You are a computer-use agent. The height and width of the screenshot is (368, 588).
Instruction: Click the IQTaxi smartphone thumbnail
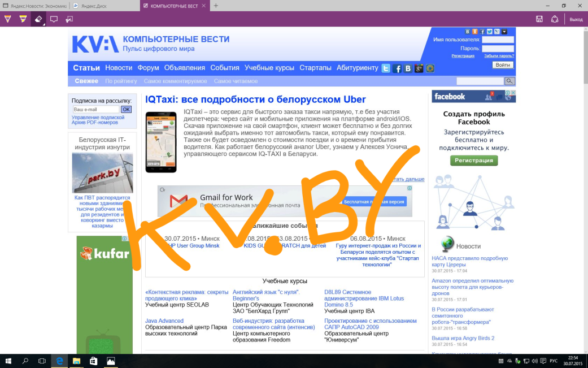tap(161, 142)
